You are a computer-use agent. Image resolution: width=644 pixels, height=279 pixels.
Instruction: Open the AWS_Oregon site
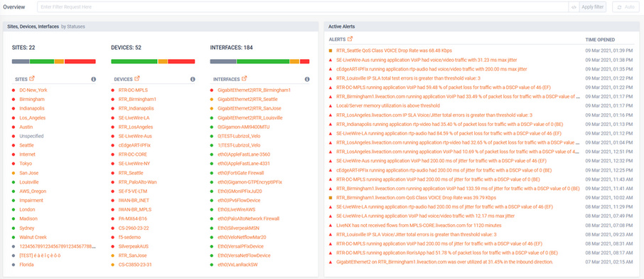click(x=33, y=191)
